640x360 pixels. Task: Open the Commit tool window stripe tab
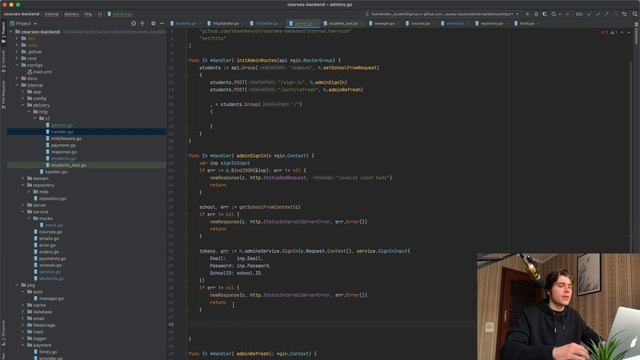pos(3,61)
